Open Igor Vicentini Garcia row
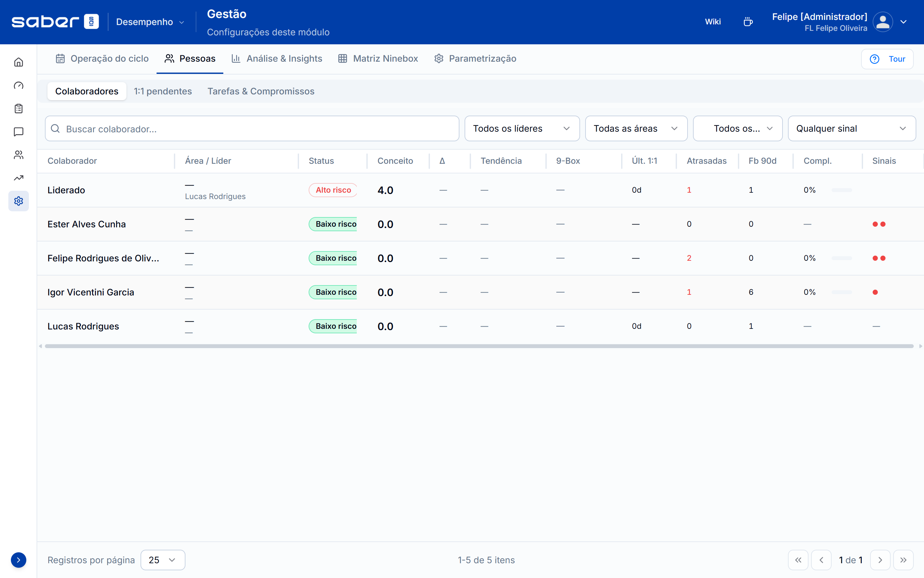 click(x=480, y=292)
